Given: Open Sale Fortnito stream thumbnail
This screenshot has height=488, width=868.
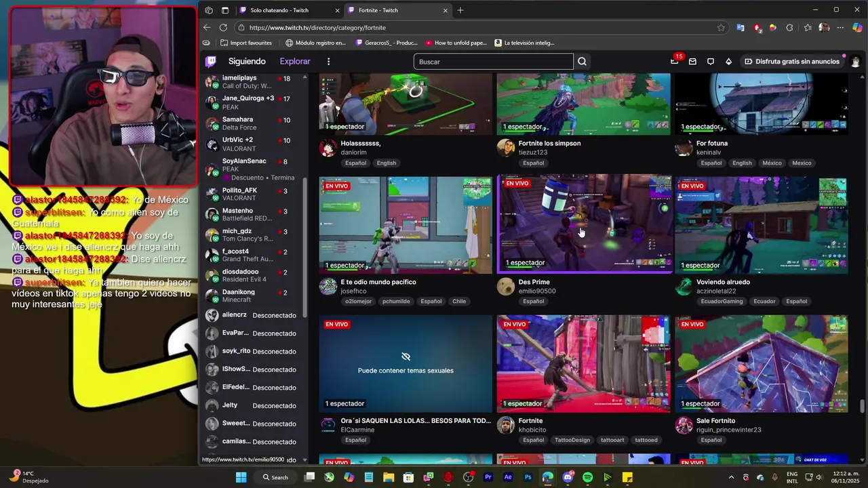Looking at the screenshot, I should [762, 364].
